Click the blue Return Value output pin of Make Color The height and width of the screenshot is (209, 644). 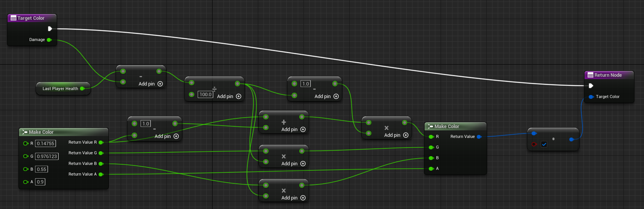pos(479,136)
